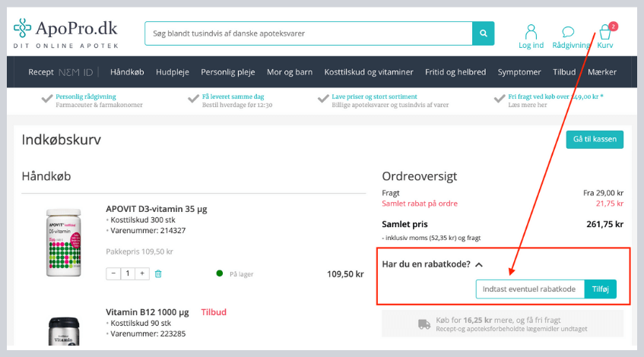
Task: Open the APOVIT D3-vitamin product thumbnail
Action: click(63, 242)
